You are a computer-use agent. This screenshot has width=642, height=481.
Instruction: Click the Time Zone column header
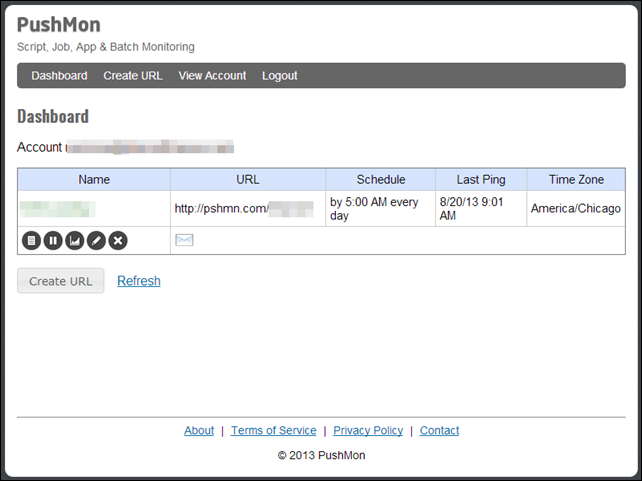coord(576,179)
